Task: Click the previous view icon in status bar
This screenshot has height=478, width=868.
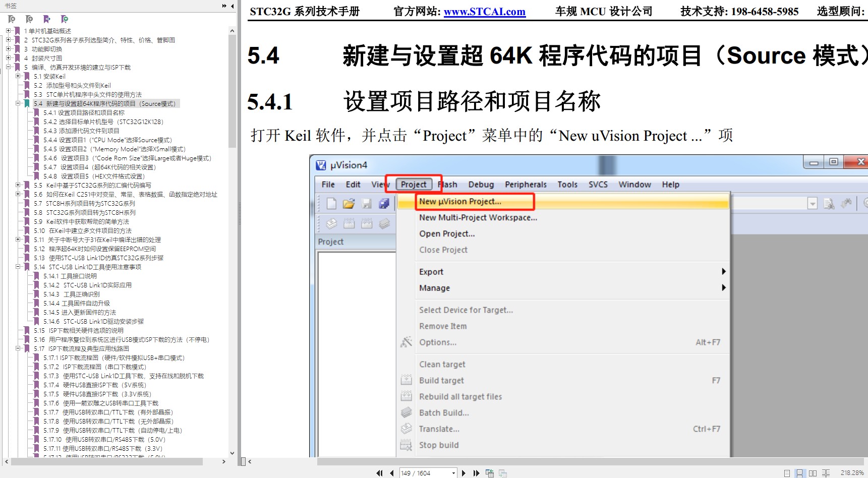Action: click(490, 473)
